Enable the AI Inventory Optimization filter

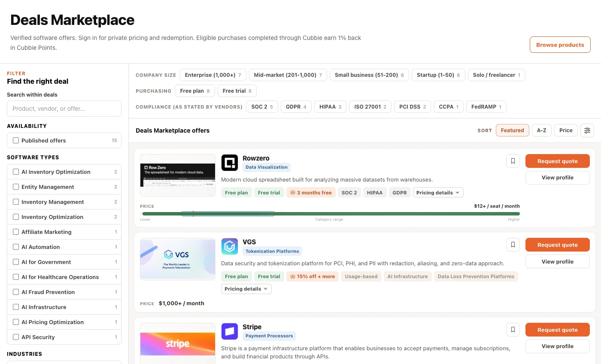tap(16, 172)
